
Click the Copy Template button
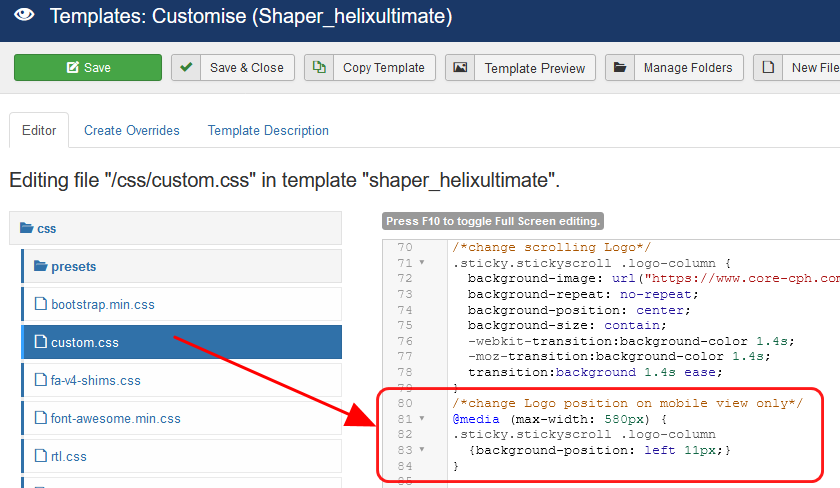tap(370, 68)
